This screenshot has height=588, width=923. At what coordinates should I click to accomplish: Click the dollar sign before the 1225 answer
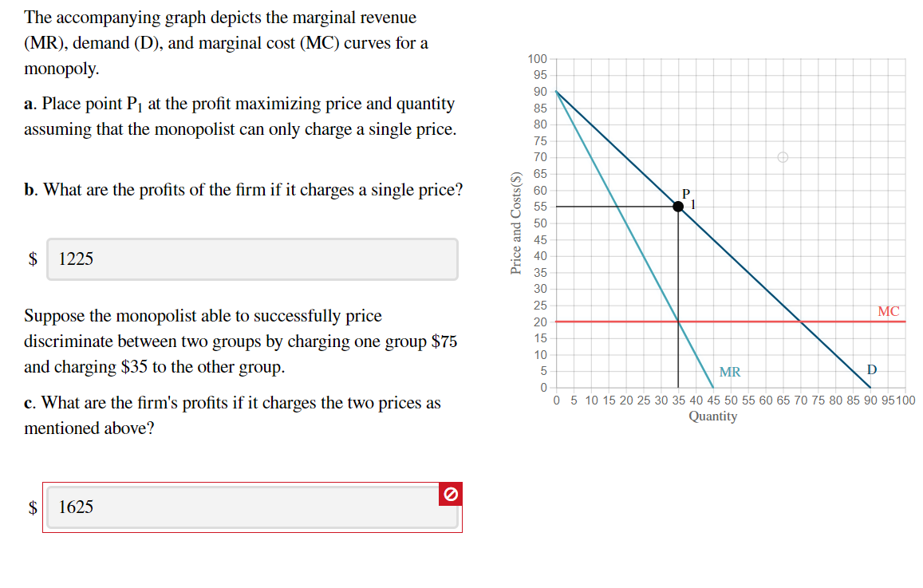click(32, 258)
